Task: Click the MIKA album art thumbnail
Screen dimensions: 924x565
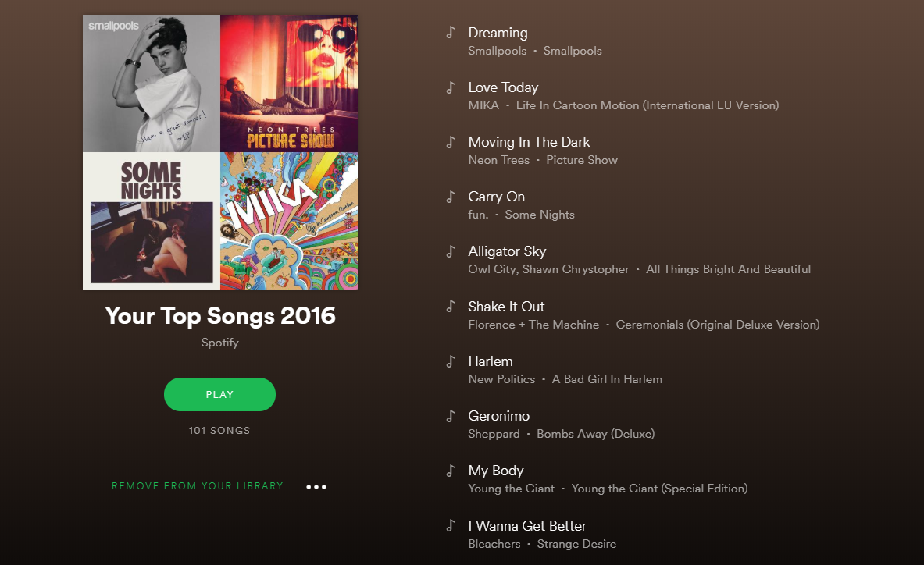Action: [289, 221]
